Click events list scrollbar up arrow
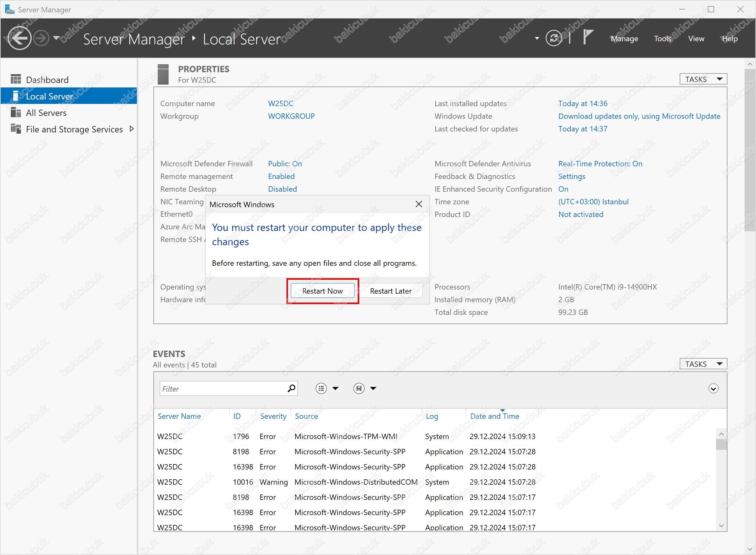The width and height of the screenshot is (756, 555). [x=721, y=434]
